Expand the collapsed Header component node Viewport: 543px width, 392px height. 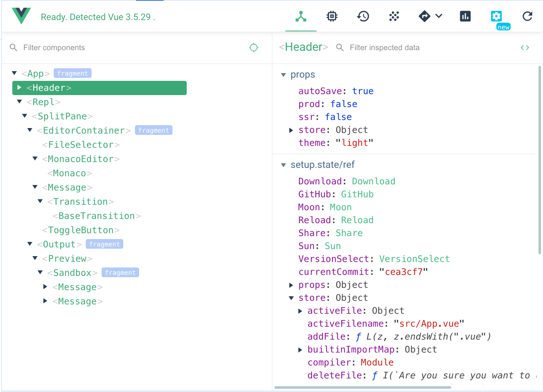point(19,87)
